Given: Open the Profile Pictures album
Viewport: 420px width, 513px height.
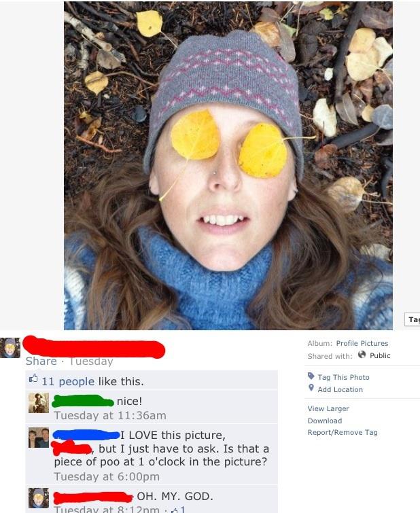Looking at the screenshot, I should [362, 344].
